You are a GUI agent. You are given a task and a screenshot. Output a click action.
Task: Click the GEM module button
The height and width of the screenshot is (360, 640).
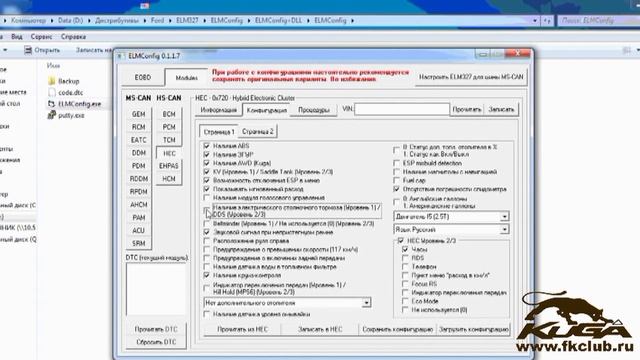(x=138, y=114)
